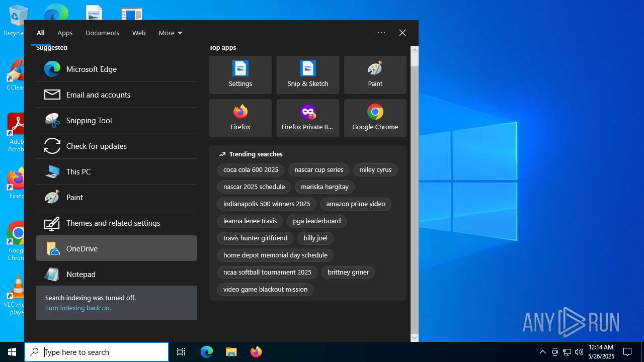Image resolution: width=644 pixels, height=362 pixels.
Task: Search trending 'indianapolis 500 winners 2025'
Action: pyautogui.click(x=267, y=204)
